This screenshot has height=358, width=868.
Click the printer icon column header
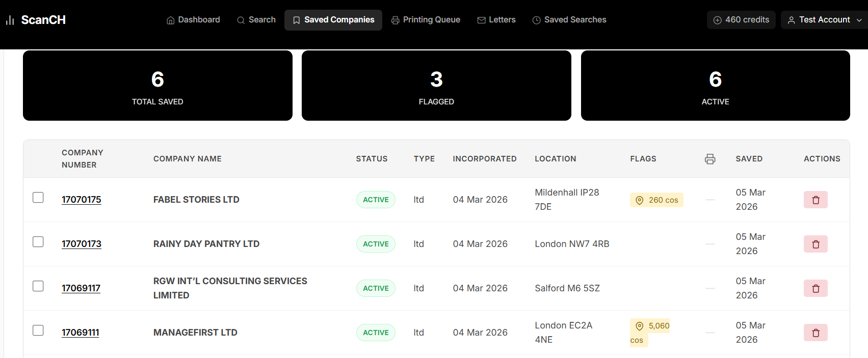click(x=710, y=159)
